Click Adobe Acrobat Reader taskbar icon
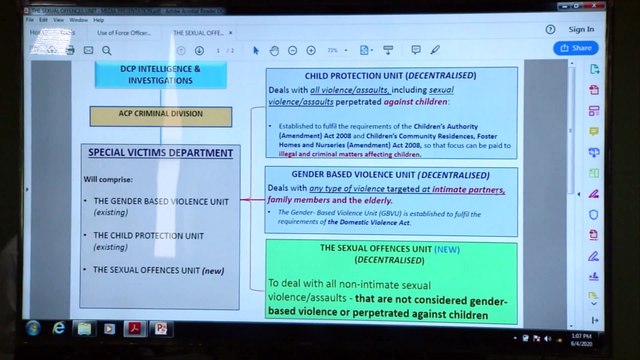640x360 pixels. click(x=135, y=329)
